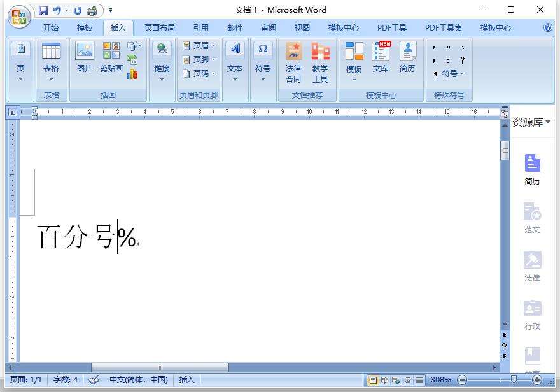Click the tab stop selector at ruler corner
The height and width of the screenshot is (392, 560).
[13, 113]
